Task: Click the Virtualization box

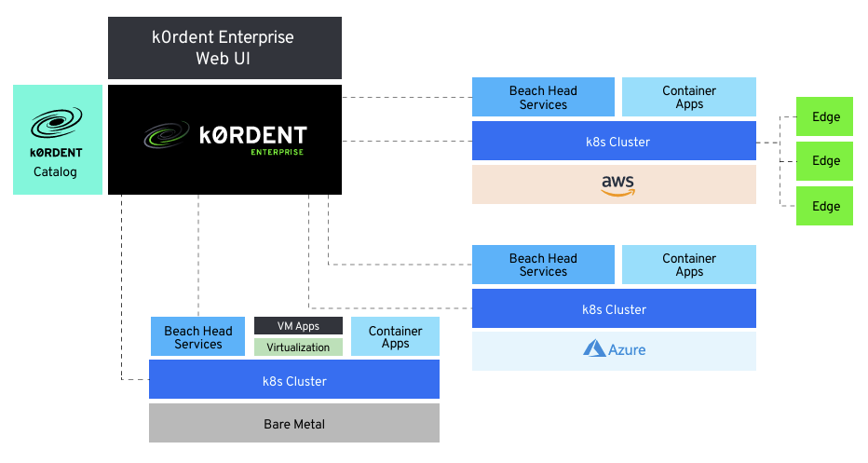Action: [x=298, y=347]
